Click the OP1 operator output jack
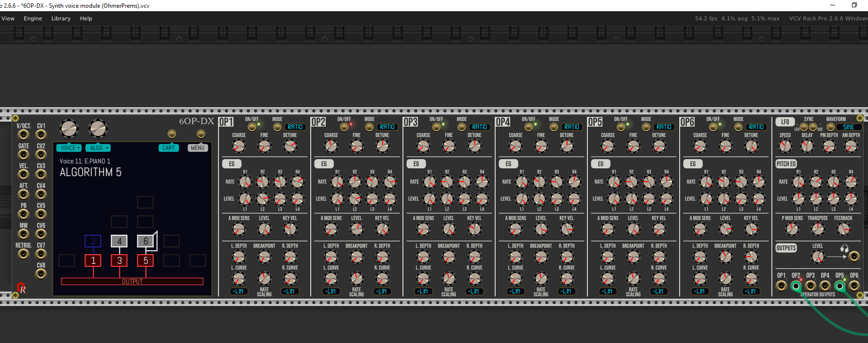868x343 pixels. pos(781,286)
